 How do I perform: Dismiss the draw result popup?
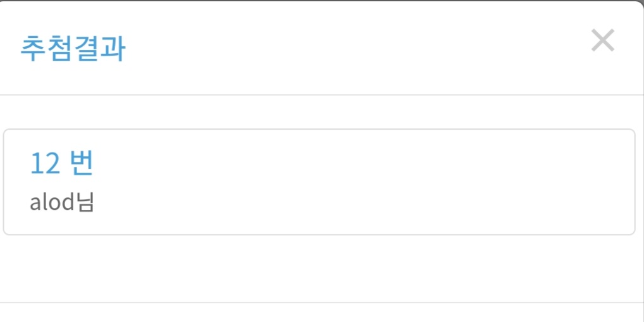click(602, 41)
